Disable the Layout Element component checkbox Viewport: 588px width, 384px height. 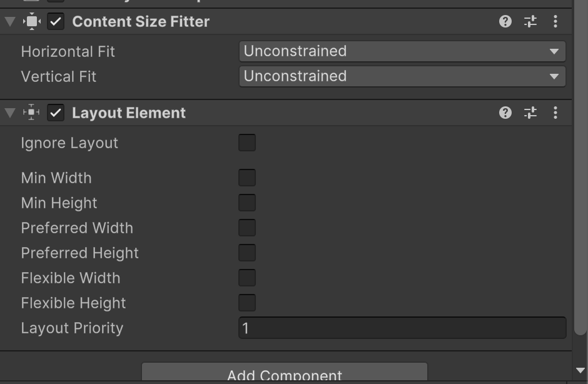pyautogui.click(x=56, y=113)
